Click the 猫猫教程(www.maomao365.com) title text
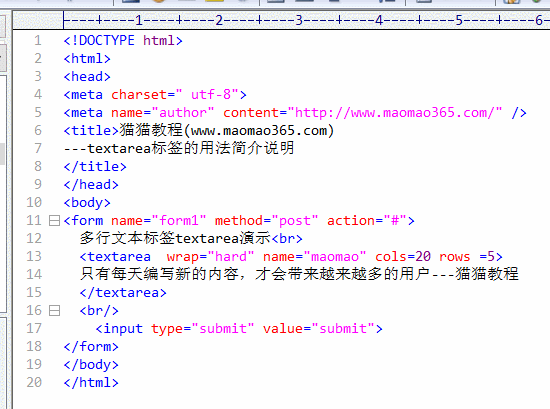The height and width of the screenshot is (409, 550). pyautogui.click(x=227, y=130)
